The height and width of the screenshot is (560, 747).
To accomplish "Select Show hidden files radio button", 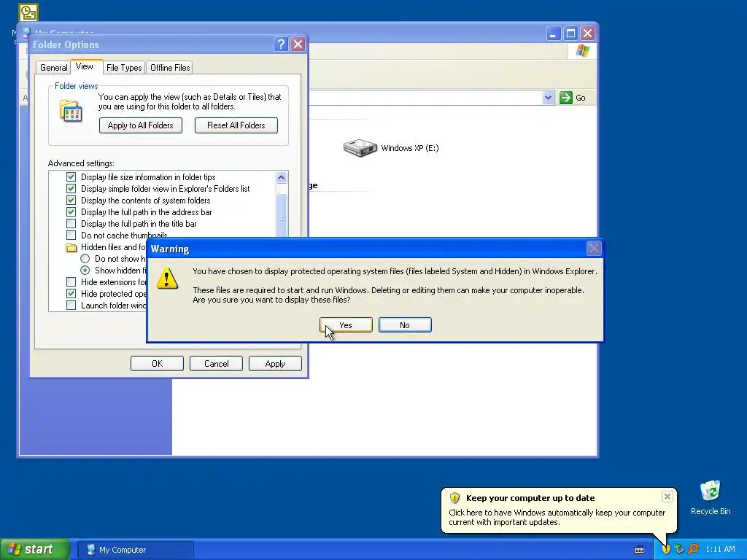I will click(85, 271).
